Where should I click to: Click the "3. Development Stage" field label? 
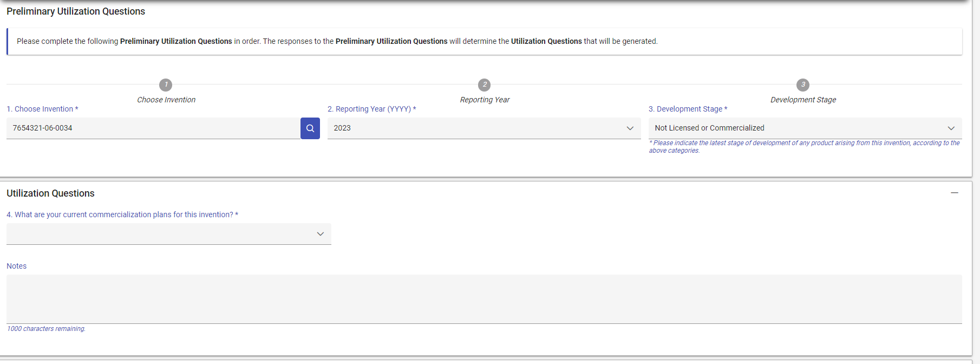(688, 109)
